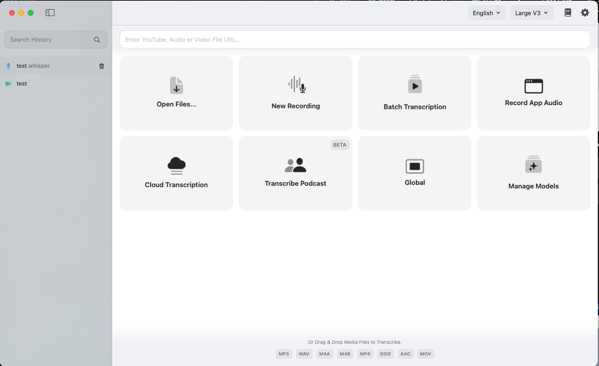The width and height of the screenshot is (599, 366).
Task: Click the YouTube, Audio or Video URL field
Action: point(355,40)
